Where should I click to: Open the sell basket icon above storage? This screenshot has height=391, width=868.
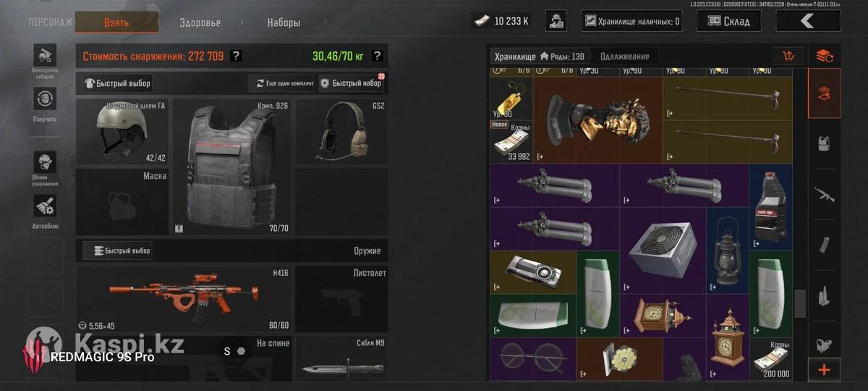click(788, 56)
